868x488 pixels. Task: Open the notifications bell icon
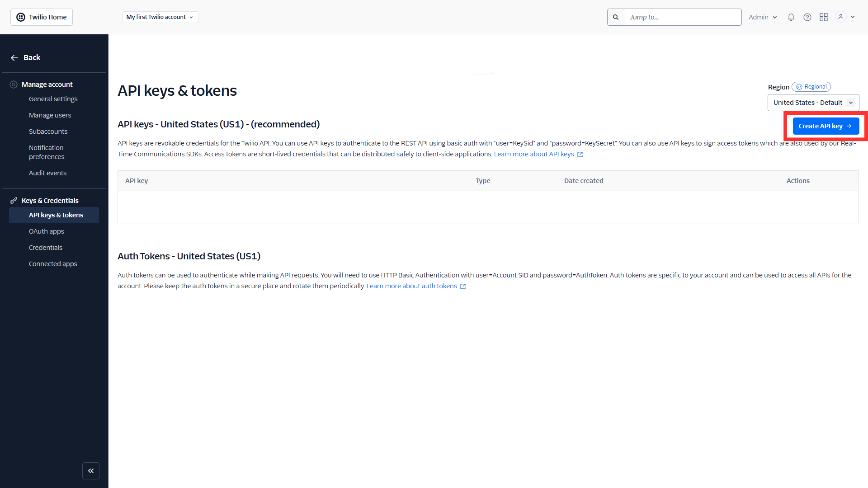(791, 17)
